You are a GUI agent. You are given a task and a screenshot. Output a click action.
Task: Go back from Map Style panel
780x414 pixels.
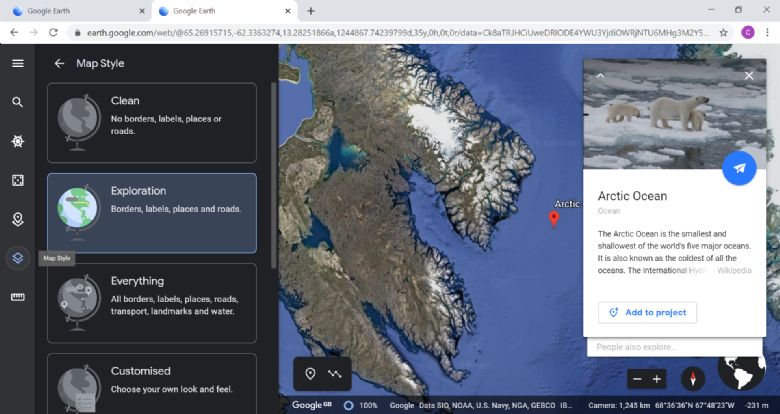click(59, 63)
